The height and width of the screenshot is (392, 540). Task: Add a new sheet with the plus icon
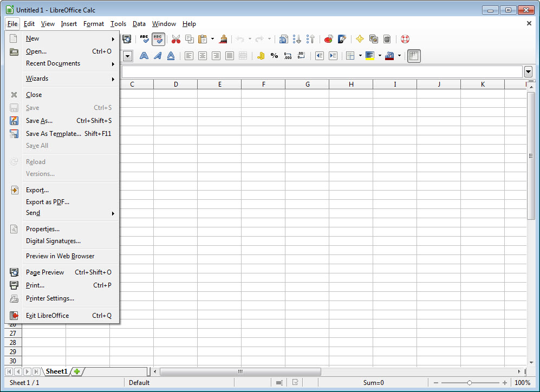[77, 371]
